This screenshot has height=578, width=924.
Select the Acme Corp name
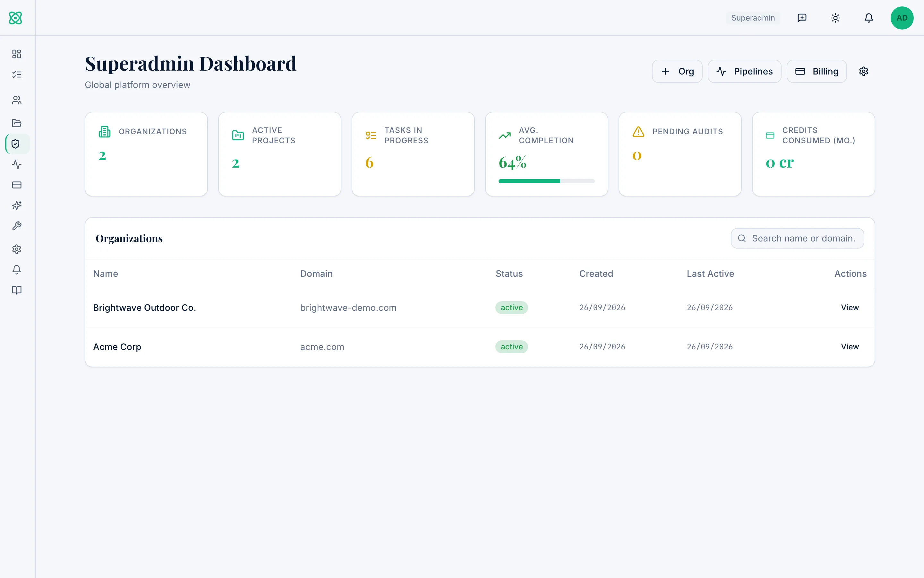tap(117, 347)
